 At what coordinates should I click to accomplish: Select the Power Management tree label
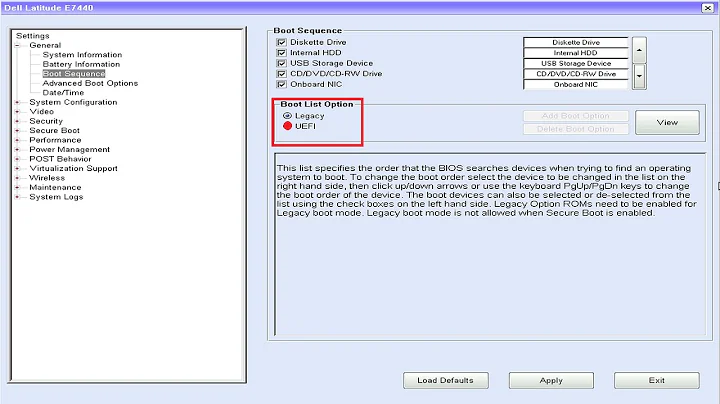tap(69, 150)
